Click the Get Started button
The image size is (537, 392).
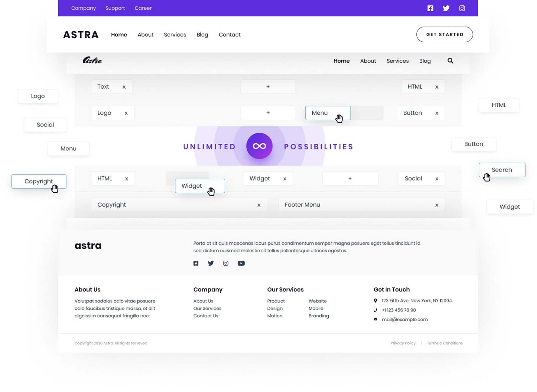click(x=445, y=34)
